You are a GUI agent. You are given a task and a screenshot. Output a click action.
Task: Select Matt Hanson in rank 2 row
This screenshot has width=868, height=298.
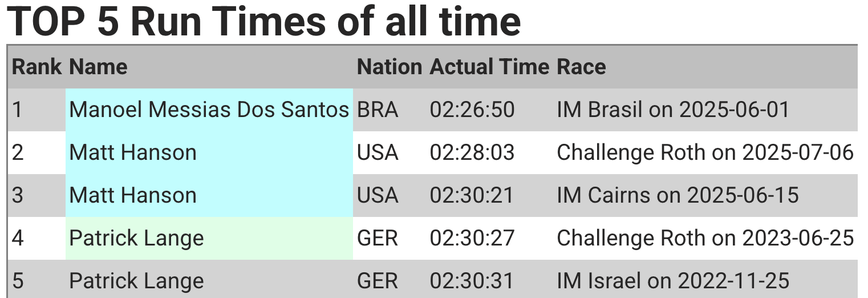[133, 152]
